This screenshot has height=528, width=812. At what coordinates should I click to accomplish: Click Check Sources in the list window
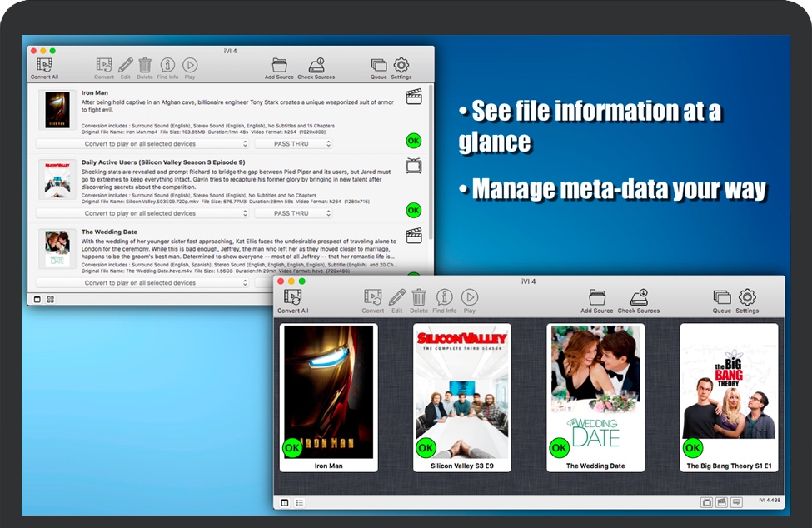click(316, 67)
